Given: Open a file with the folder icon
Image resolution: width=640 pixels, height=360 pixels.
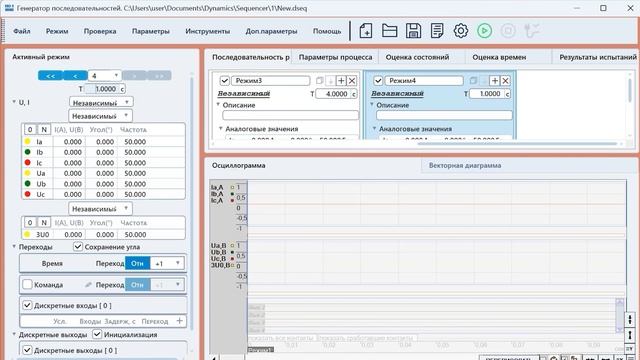Looking at the screenshot, I should (x=389, y=31).
